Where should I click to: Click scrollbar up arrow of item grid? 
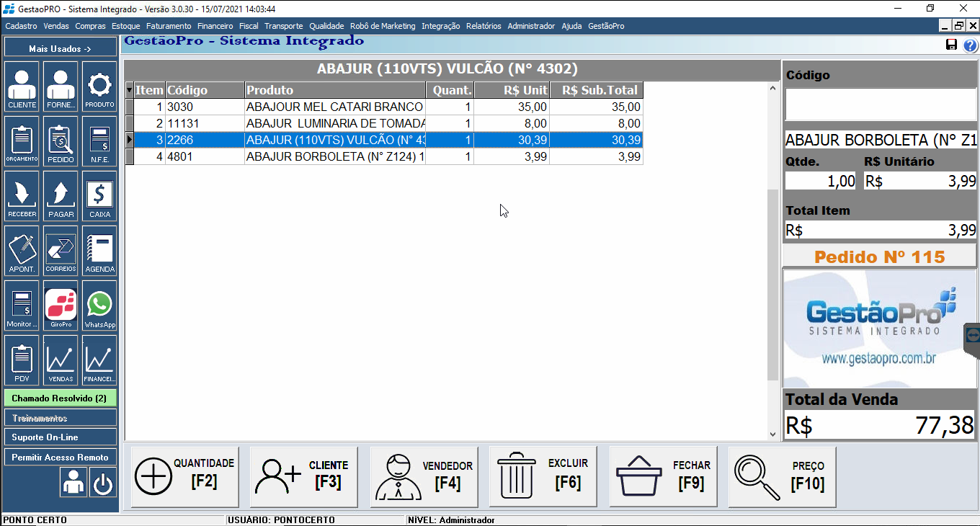(x=773, y=88)
